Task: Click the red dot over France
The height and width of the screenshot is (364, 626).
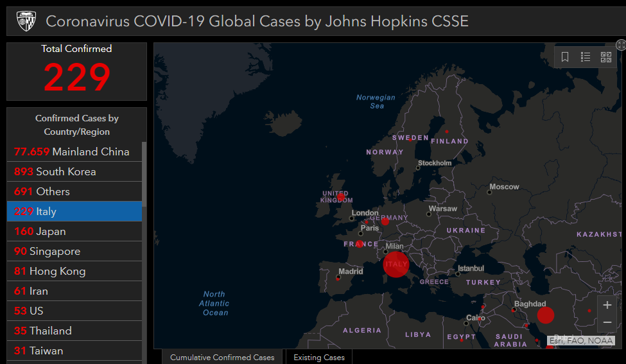Action: (360, 244)
